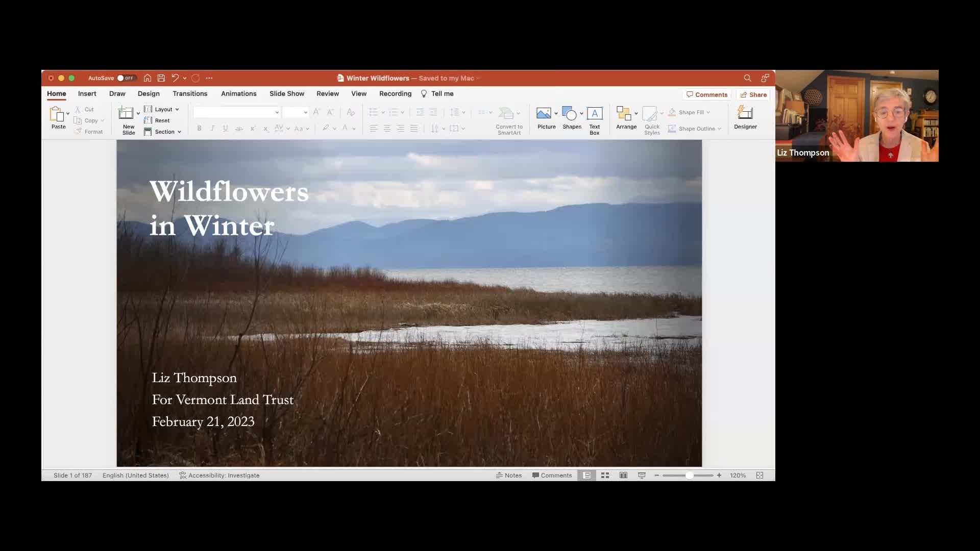The height and width of the screenshot is (551, 980).
Task: Open the Design tab
Action: [149, 94]
